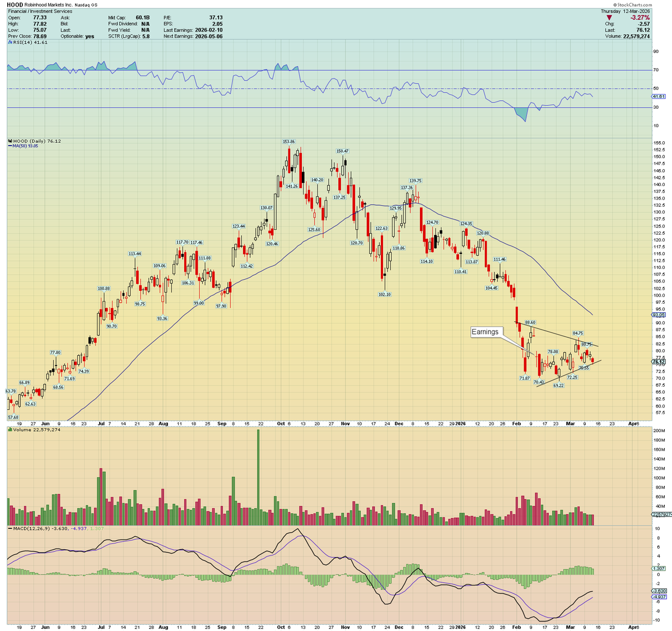The height and width of the screenshot is (631, 672).
Task: Click the Next Earnings date 2026-05-06
Action: (209, 36)
